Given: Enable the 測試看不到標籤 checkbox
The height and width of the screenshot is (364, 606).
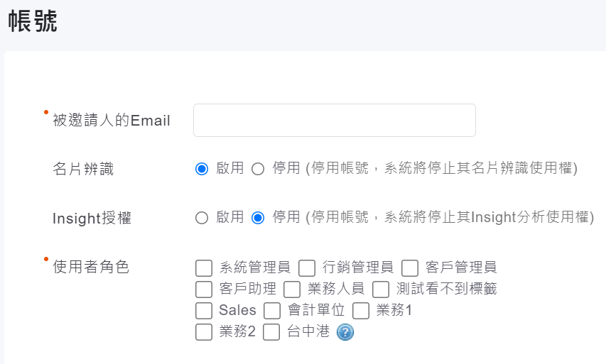Looking at the screenshot, I should 381,289.
